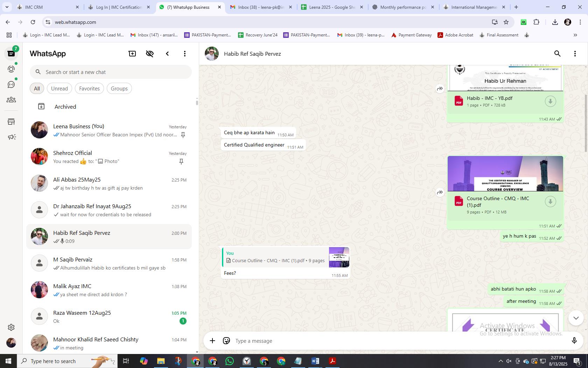
Task: Switch to the Monthly performance browser tab
Action: click(x=403, y=7)
